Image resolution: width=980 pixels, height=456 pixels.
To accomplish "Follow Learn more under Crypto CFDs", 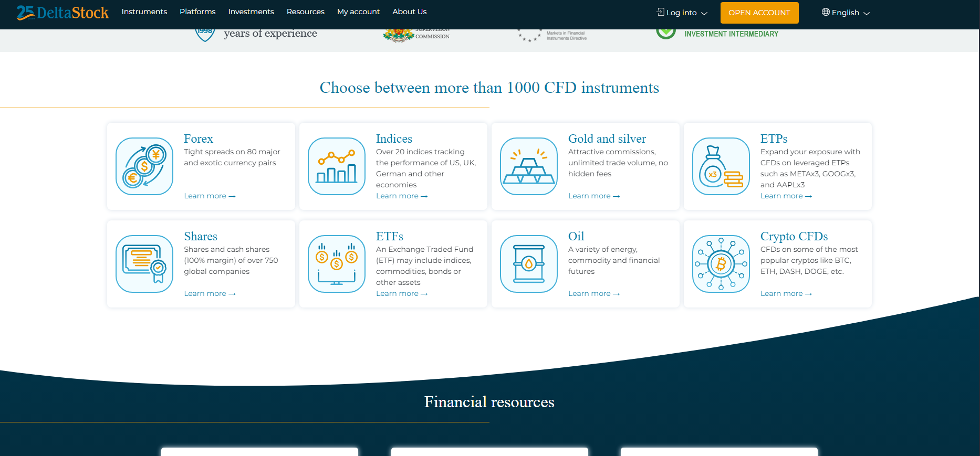I will [786, 293].
